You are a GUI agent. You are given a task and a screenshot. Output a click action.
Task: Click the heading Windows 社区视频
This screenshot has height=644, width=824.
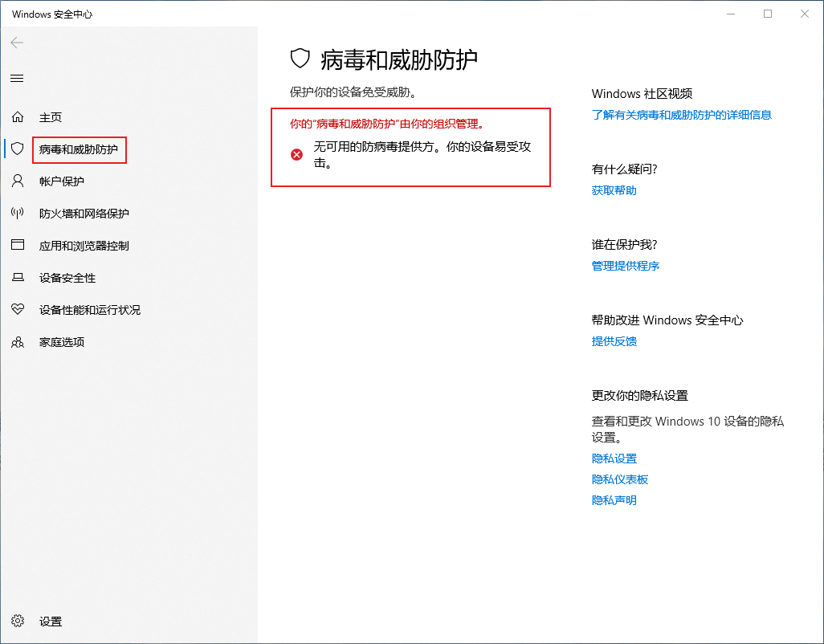pos(642,93)
